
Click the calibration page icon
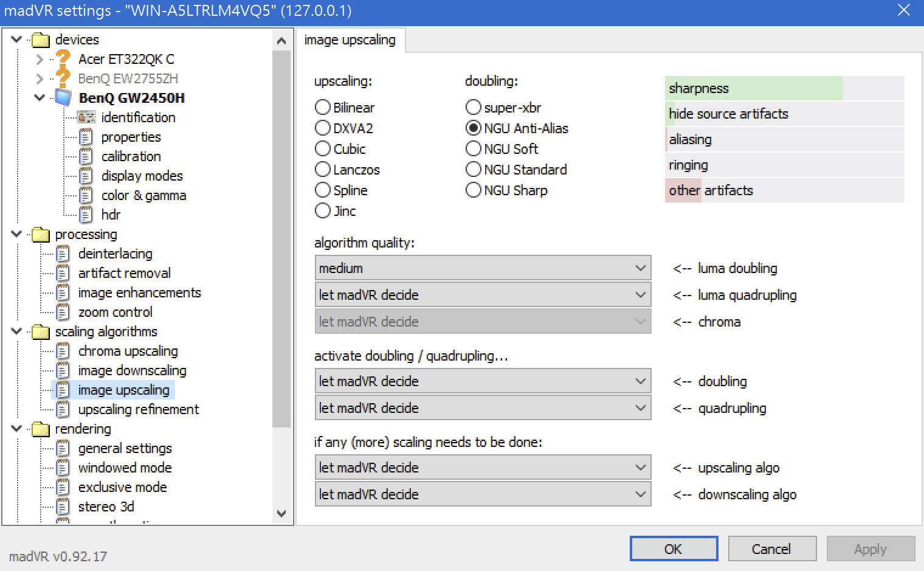tap(86, 156)
